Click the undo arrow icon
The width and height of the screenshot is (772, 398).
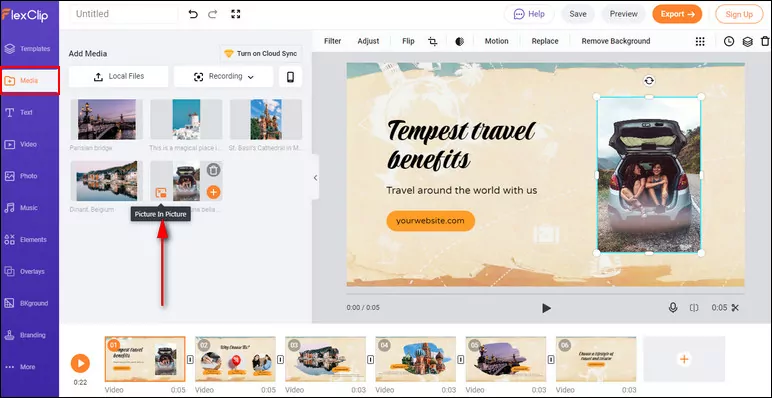coord(193,14)
